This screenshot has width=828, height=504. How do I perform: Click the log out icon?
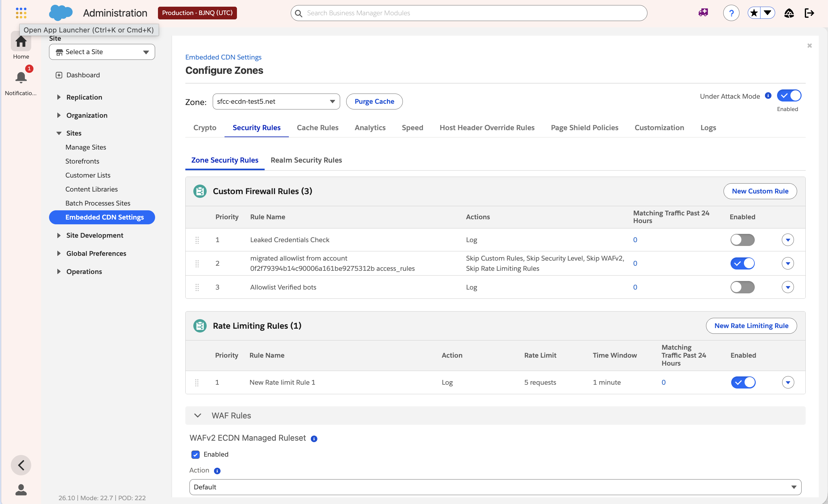click(809, 13)
